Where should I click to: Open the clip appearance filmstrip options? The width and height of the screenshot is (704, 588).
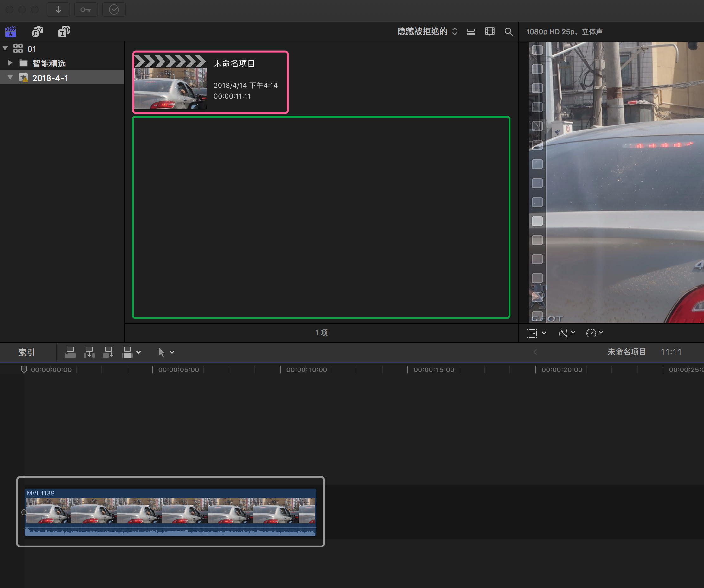(490, 32)
